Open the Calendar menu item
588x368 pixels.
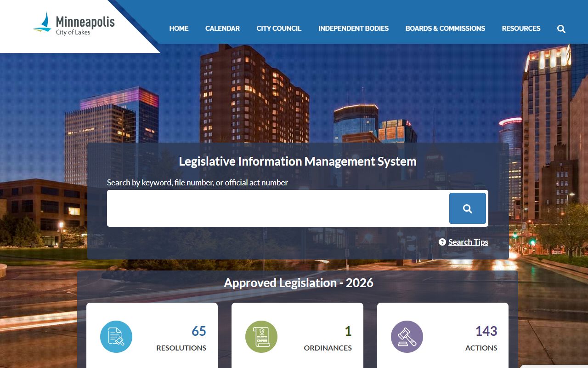pos(222,29)
